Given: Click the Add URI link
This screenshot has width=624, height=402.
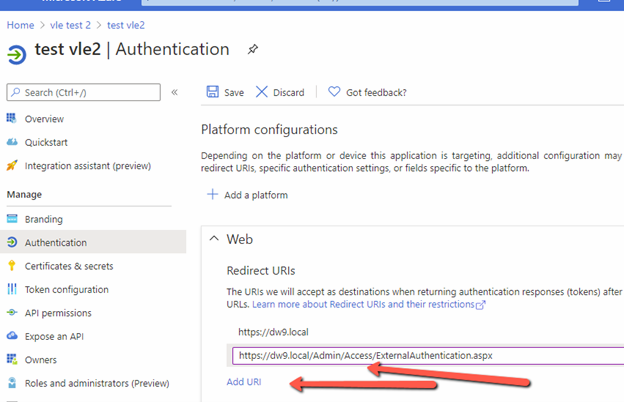Looking at the screenshot, I should [245, 383].
